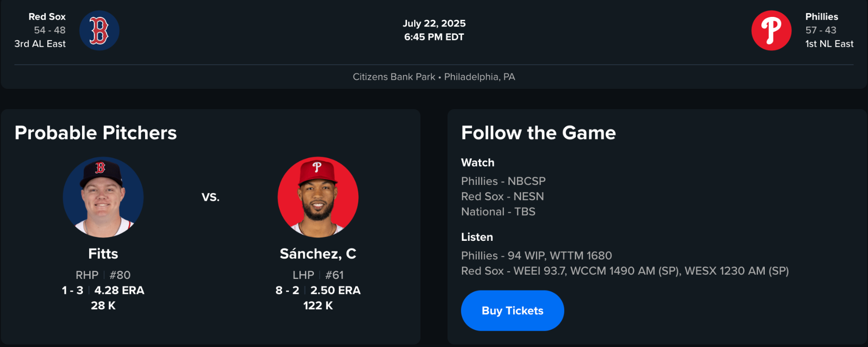The width and height of the screenshot is (868, 347).
Task: Click the Red Sox team logo
Action: [x=99, y=30]
